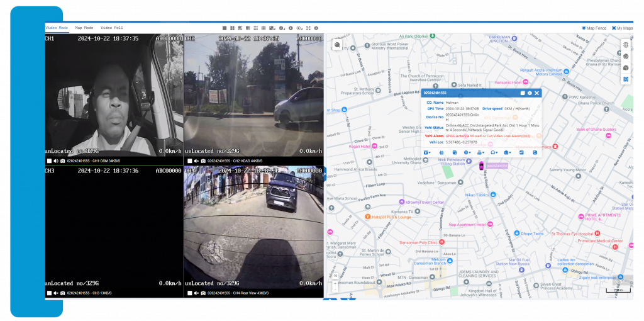The height and width of the screenshot is (321, 644).
Task: Select the CH1 driver camera video pane
Action: 114,94
